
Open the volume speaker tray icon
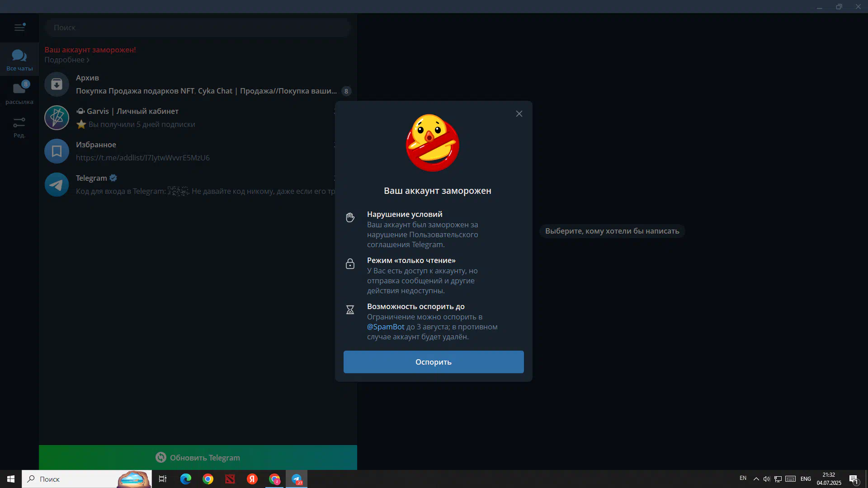[x=767, y=479]
